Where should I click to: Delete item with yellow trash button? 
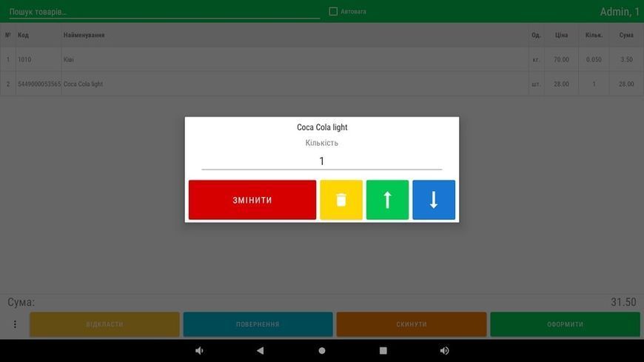pos(341,200)
